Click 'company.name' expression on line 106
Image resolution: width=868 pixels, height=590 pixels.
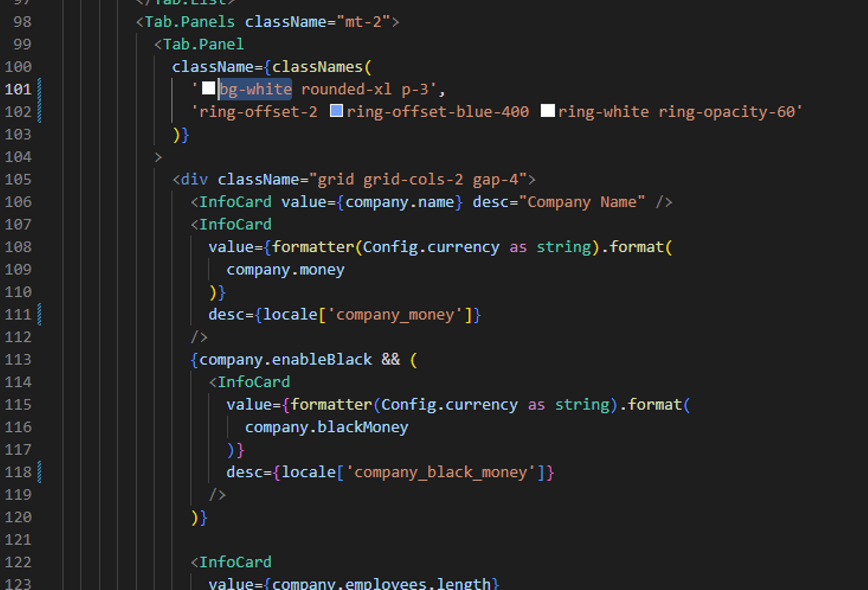pyautogui.click(x=400, y=202)
